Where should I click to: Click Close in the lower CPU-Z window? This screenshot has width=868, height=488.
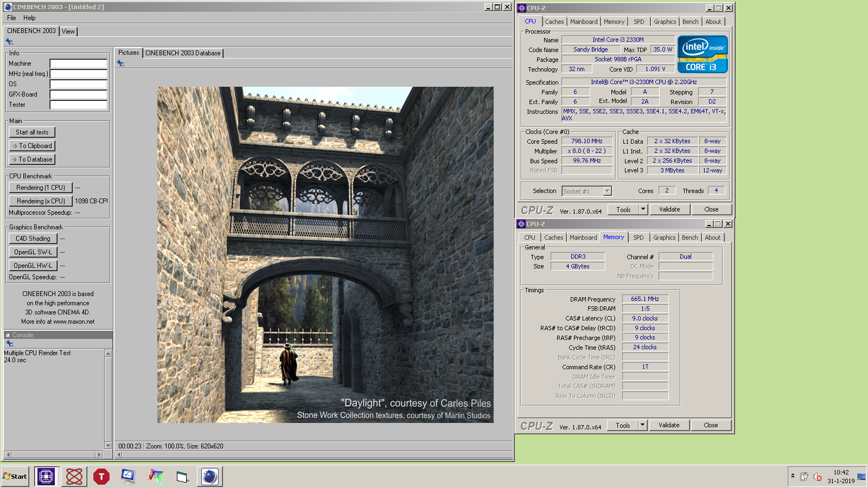tap(711, 425)
